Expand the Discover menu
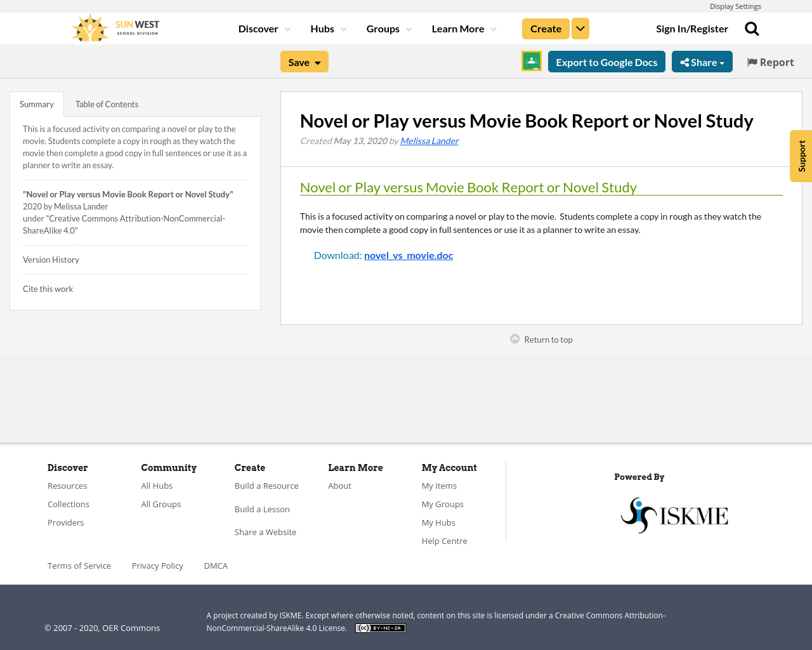 tap(263, 27)
